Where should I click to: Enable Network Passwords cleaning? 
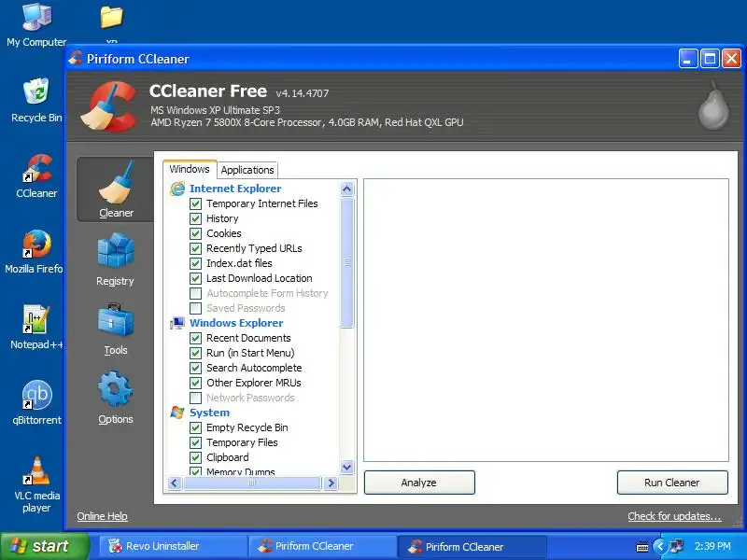pos(195,398)
